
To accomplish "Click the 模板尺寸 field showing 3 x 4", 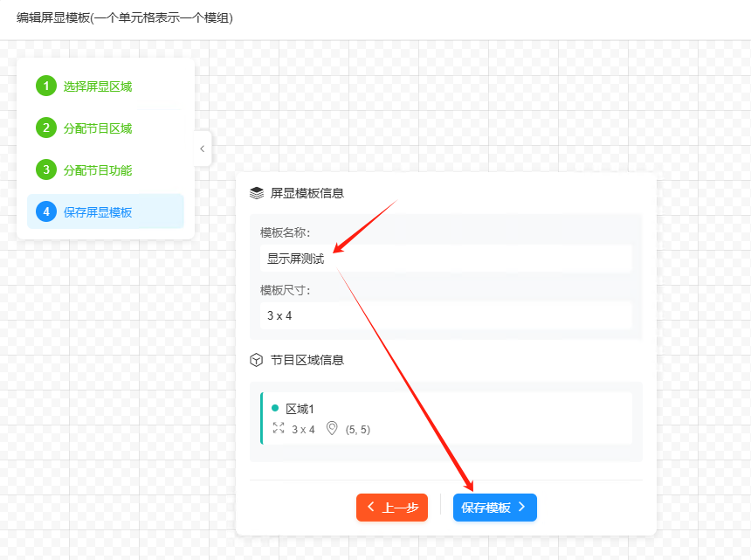I will (x=446, y=315).
